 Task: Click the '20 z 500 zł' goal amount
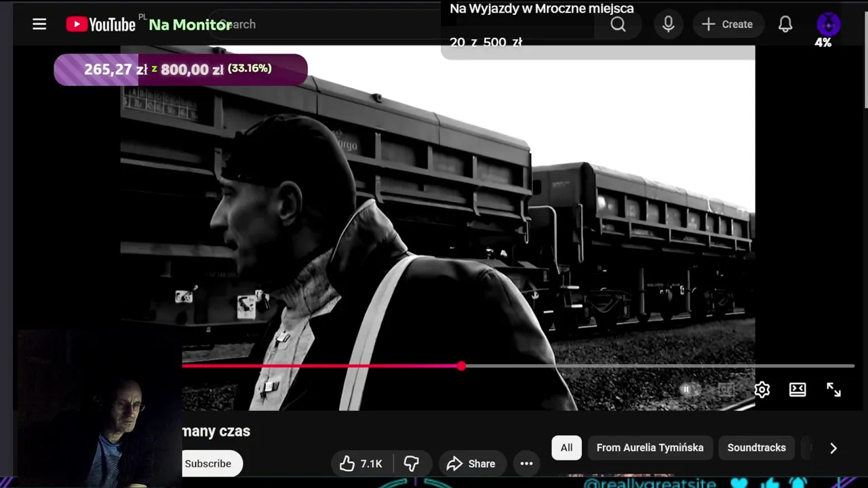pyautogui.click(x=486, y=42)
